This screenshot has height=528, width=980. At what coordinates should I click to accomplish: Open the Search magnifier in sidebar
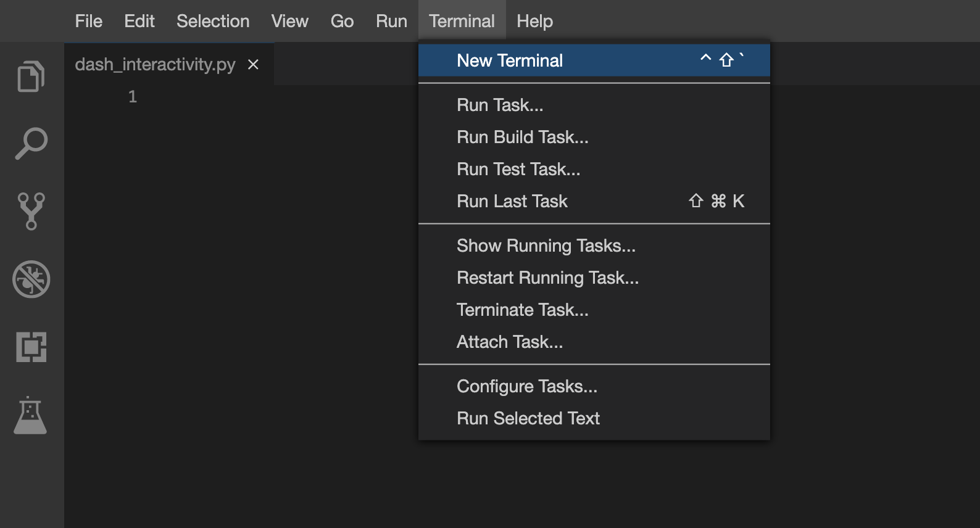[x=31, y=144]
